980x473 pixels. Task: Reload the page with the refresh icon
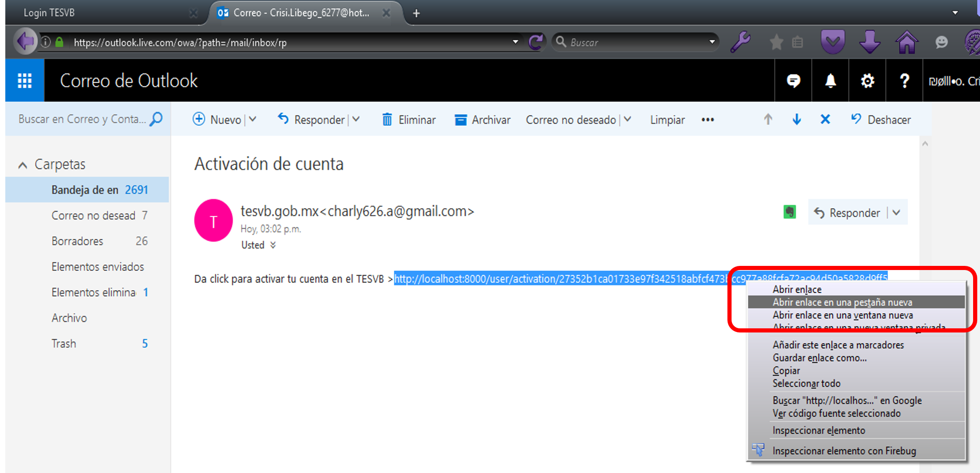[x=535, y=42]
